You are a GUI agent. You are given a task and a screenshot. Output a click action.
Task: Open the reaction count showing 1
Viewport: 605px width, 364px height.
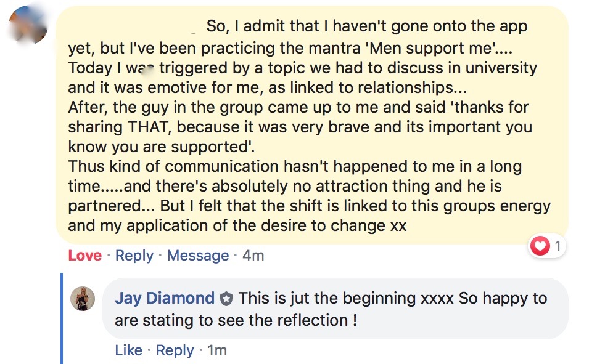[558, 246]
